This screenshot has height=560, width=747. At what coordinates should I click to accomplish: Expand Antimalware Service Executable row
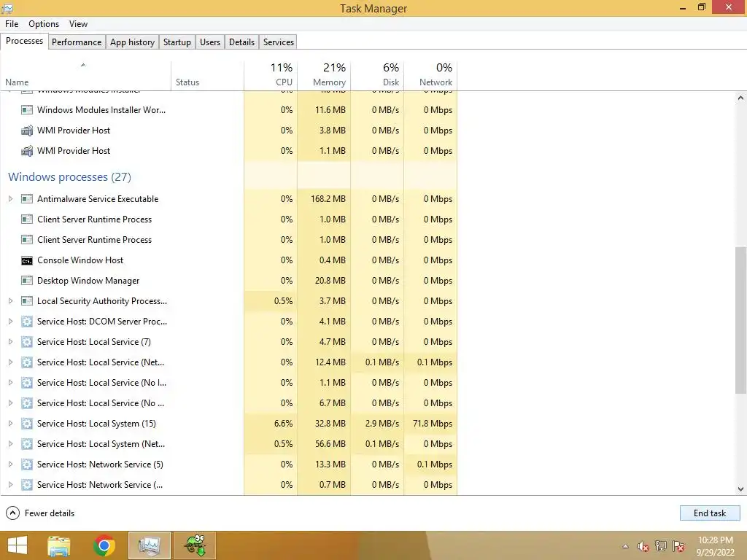click(x=10, y=199)
